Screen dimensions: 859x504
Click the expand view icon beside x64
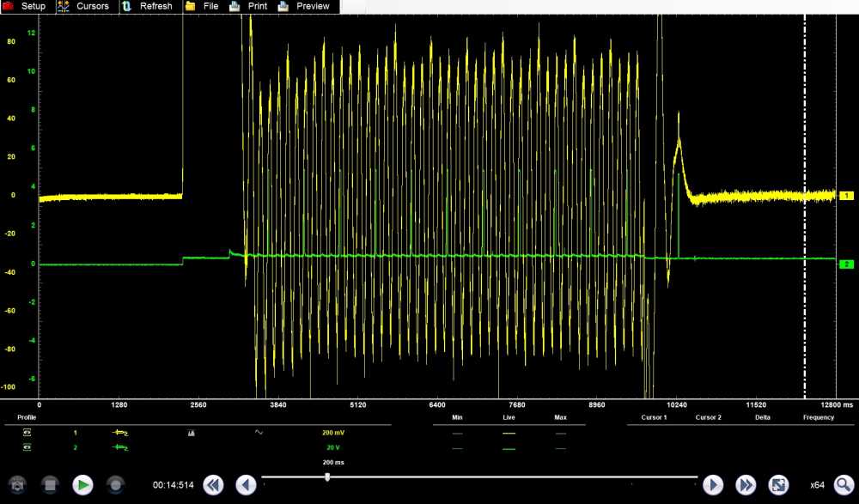(778, 485)
